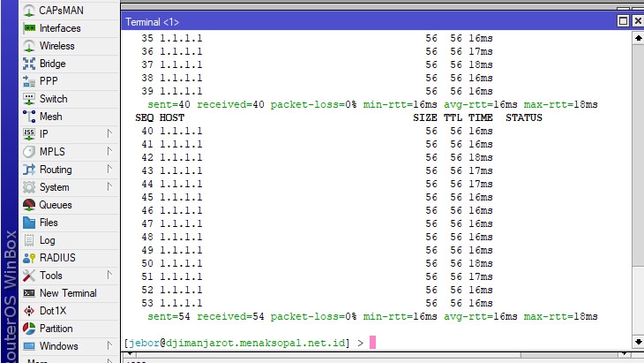Select the Switch icon
The image size is (644, 363).
tap(29, 99)
